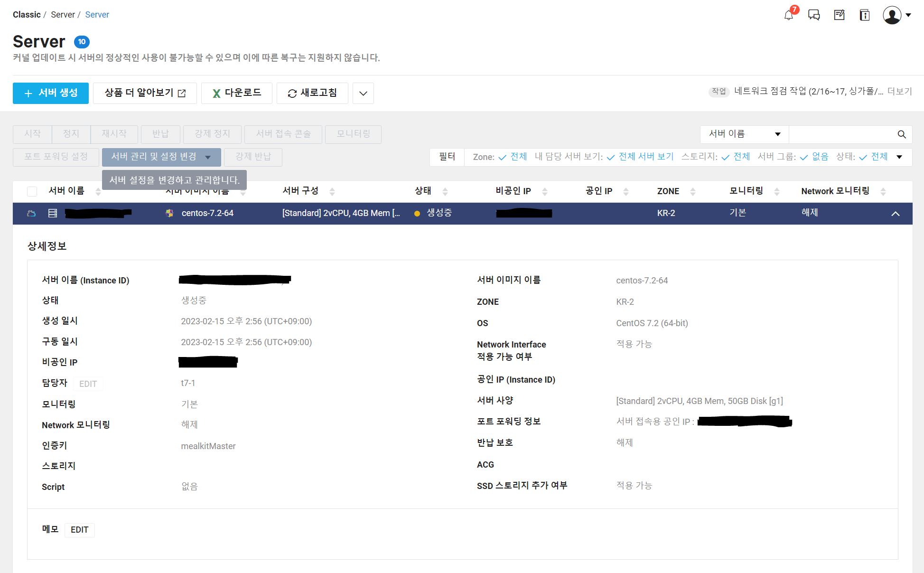Collapse the selected server row details

pyautogui.click(x=895, y=214)
